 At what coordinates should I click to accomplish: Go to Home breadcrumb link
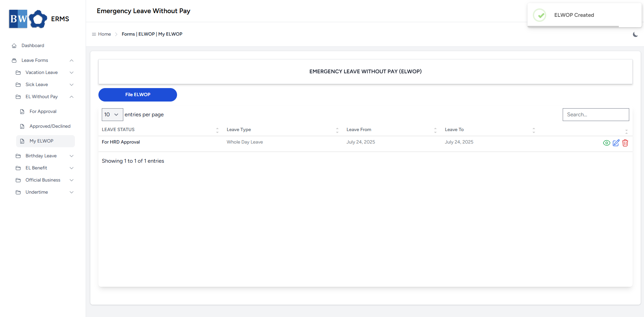[x=104, y=34]
